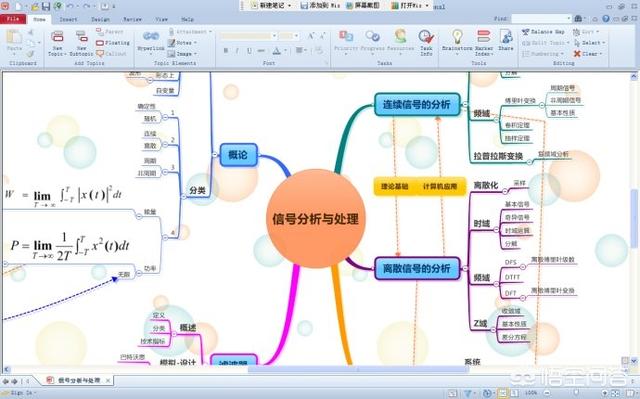This screenshot has width=640, height=399.
Task: Save the map with the floppy disk icon
Action: [46, 6]
